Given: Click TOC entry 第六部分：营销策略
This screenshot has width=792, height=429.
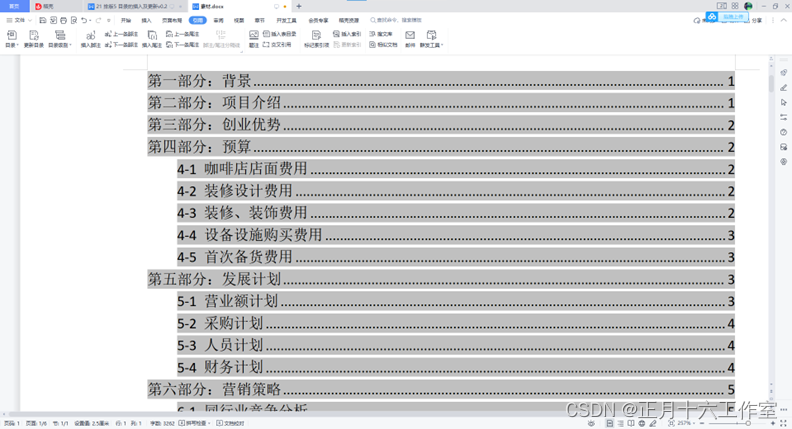Looking at the screenshot, I should pyautogui.click(x=440, y=389).
